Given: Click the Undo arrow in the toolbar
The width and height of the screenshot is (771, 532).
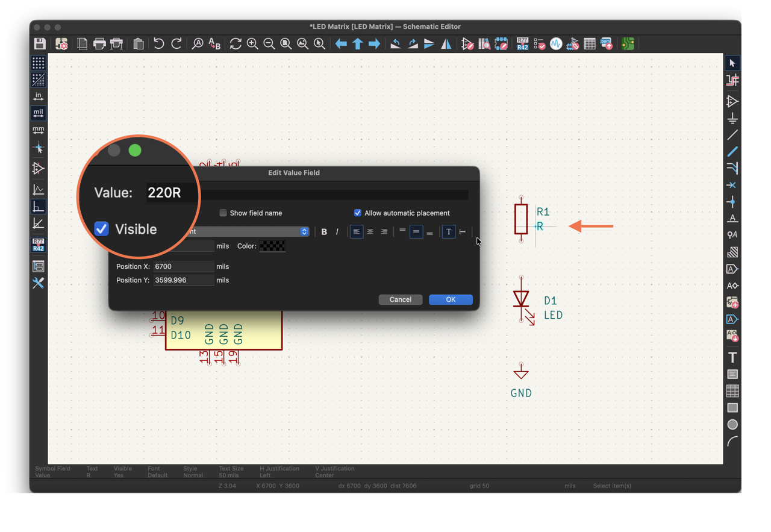Looking at the screenshot, I should pyautogui.click(x=158, y=44).
